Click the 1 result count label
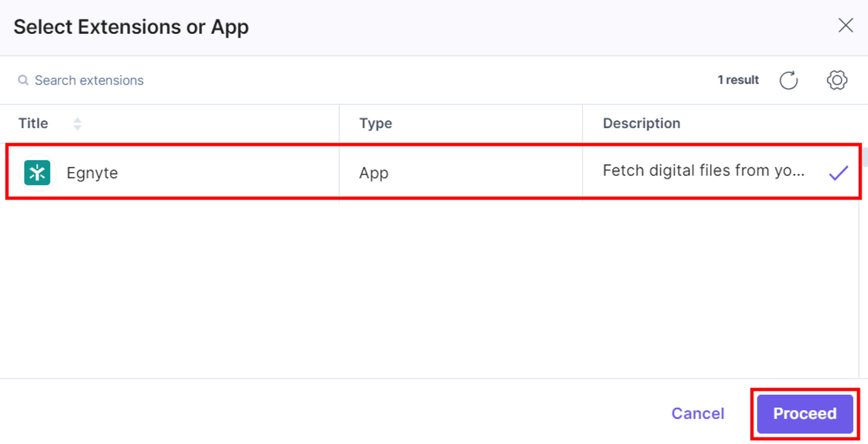This screenshot has width=868, height=444. (x=738, y=80)
